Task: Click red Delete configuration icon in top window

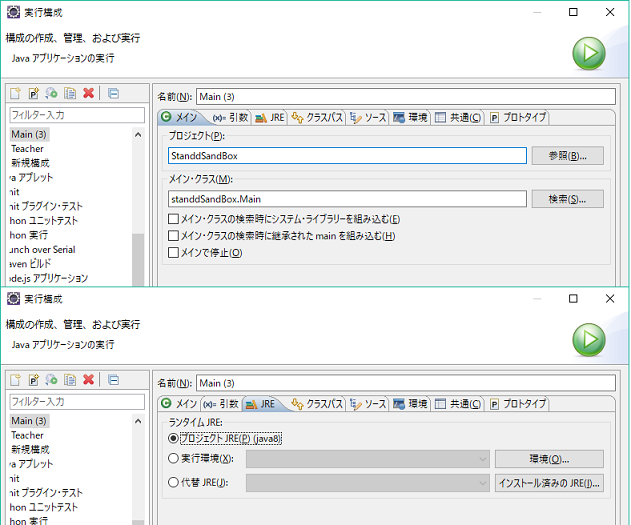Action: [89, 93]
